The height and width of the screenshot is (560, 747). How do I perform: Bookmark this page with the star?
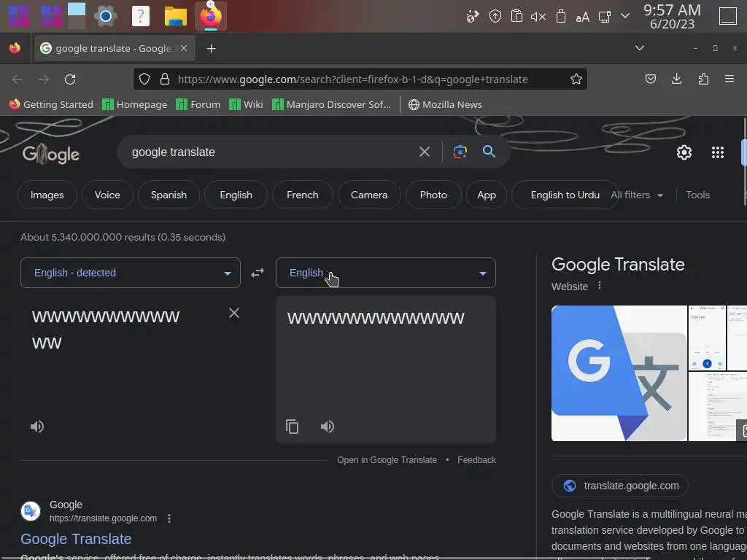click(576, 79)
